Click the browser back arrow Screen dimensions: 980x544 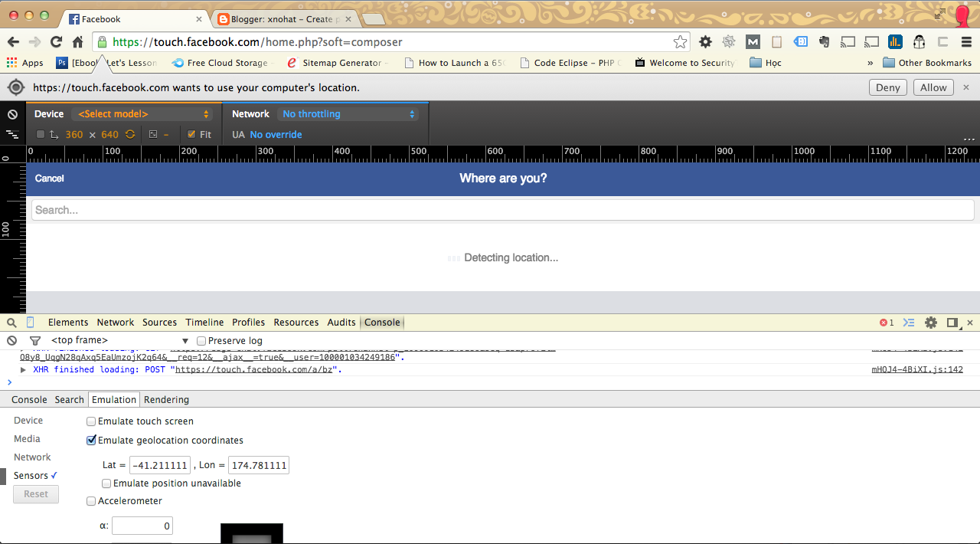point(13,42)
